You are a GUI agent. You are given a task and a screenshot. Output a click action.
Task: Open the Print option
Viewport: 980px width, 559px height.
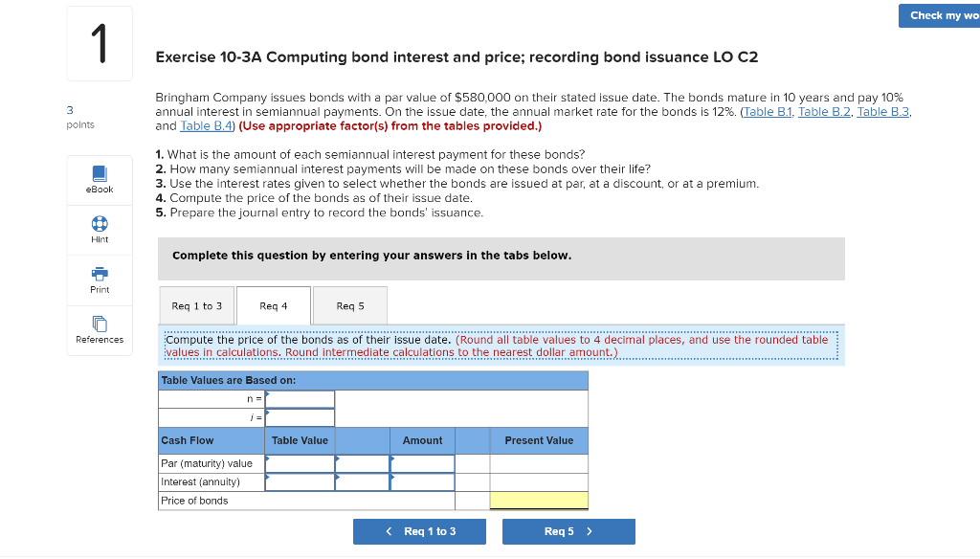(x=100, y=279)
